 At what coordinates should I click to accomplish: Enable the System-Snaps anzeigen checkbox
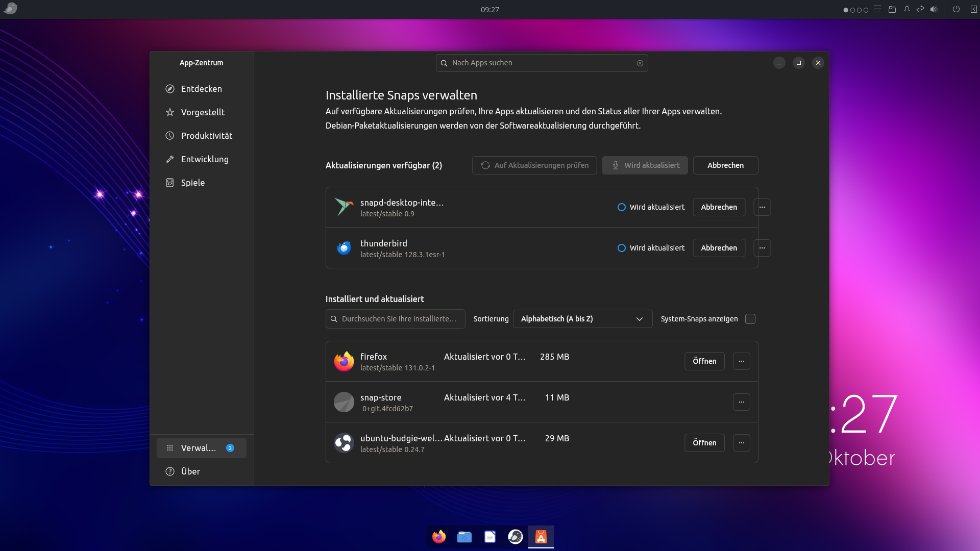pyautogui.click(x=750, y=319)
